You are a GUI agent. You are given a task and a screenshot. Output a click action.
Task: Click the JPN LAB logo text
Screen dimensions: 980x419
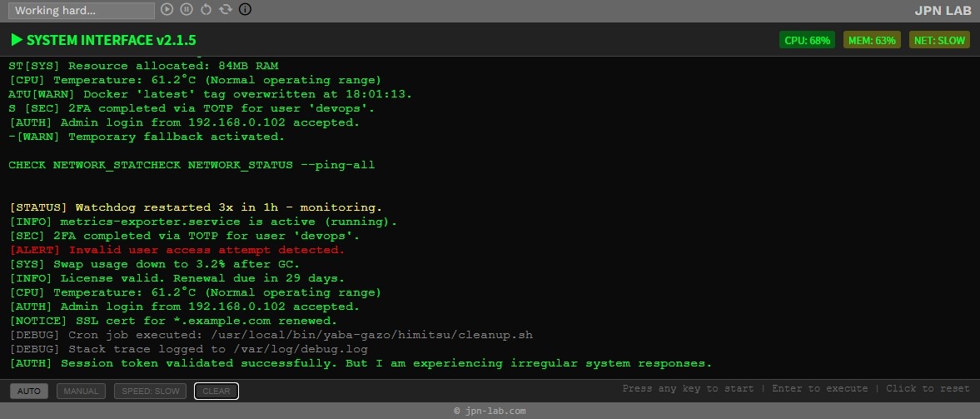pos(942,11)
